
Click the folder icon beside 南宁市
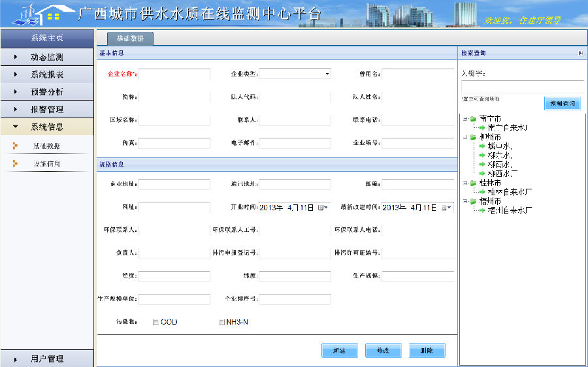[x=473, y=119]
